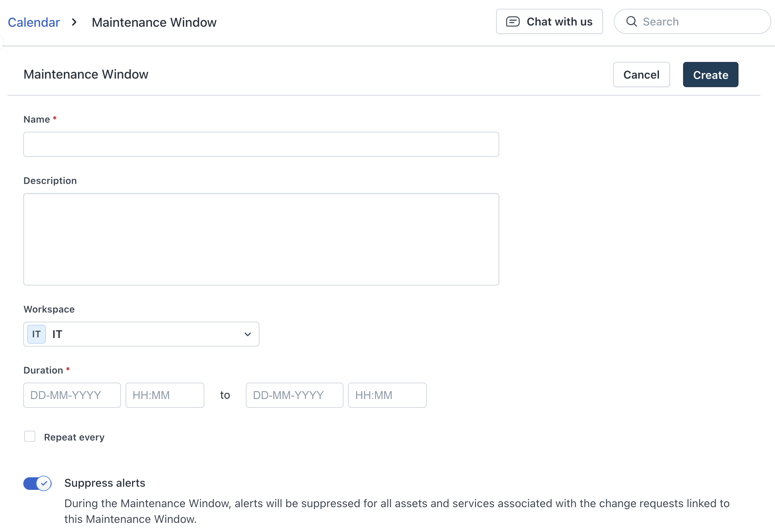Click the IT workspace badge icon
The image size is (775, 532).
point(37,334)
